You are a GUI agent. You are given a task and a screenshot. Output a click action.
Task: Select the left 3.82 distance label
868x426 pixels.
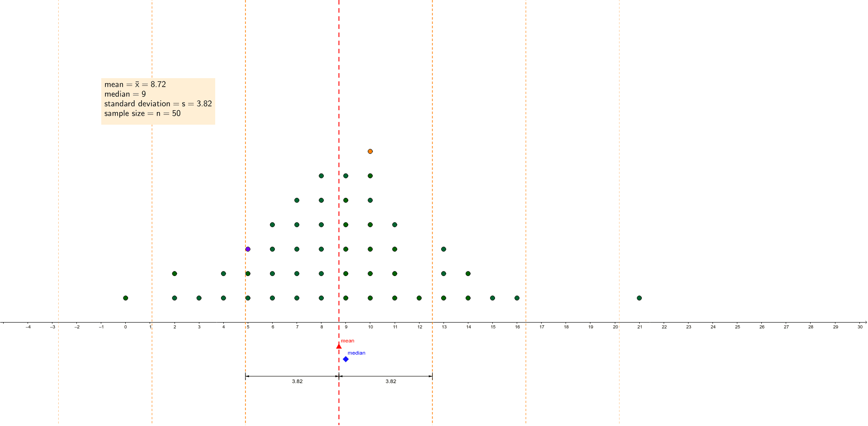[297, 382]
